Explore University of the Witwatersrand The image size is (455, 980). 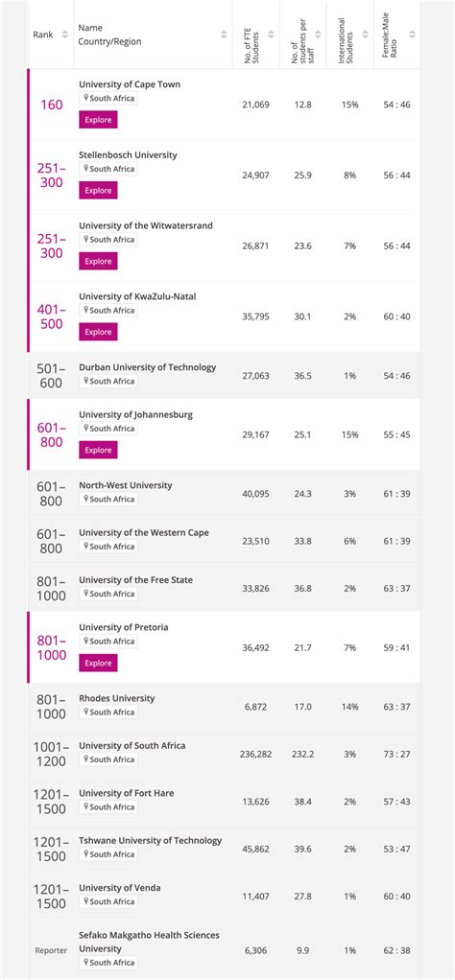coord(98,261)
